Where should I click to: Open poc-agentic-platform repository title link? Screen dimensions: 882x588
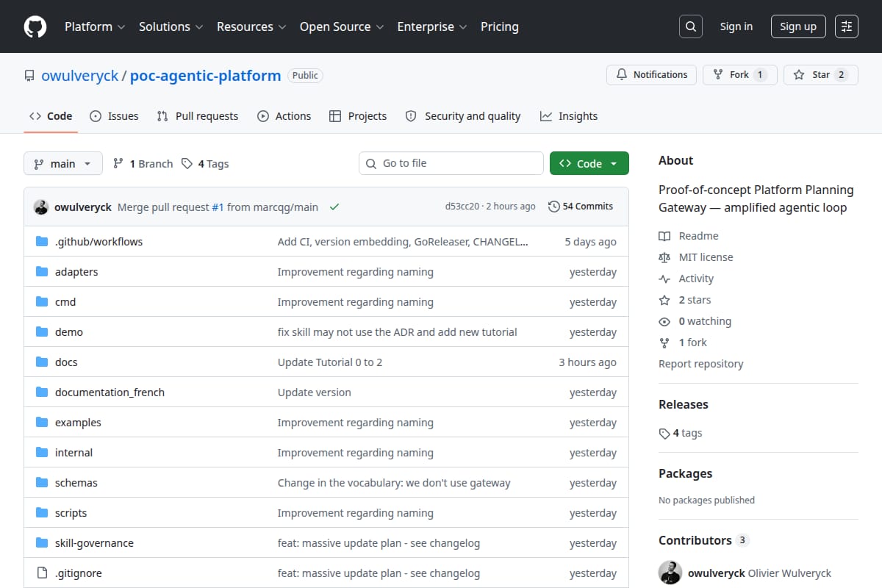(205, 76)
